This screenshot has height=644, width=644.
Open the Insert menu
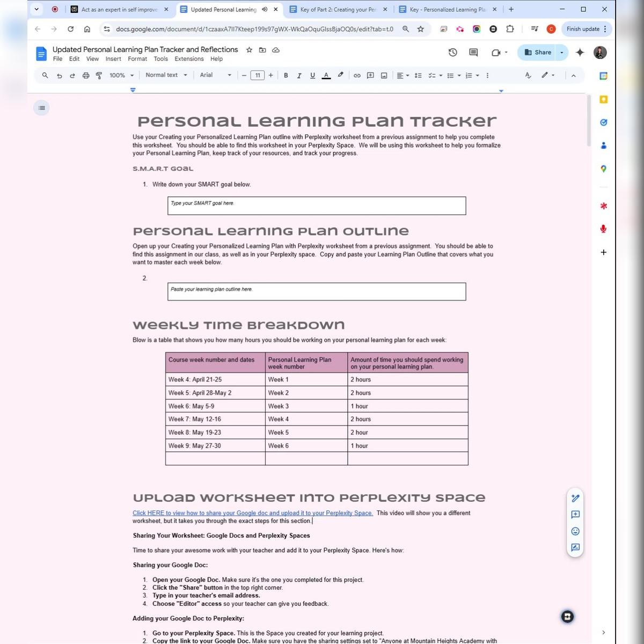click(x=113, y=59)
